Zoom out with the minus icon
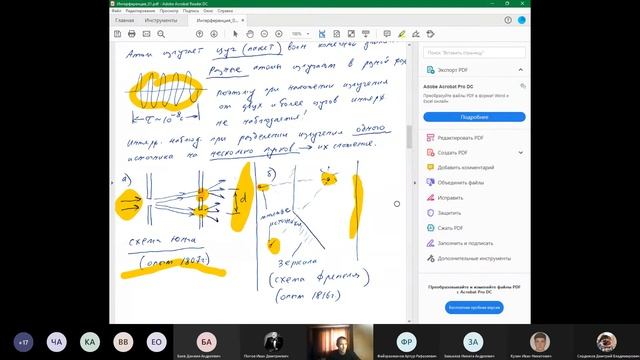Screen dimensions: 640x360 264,34
